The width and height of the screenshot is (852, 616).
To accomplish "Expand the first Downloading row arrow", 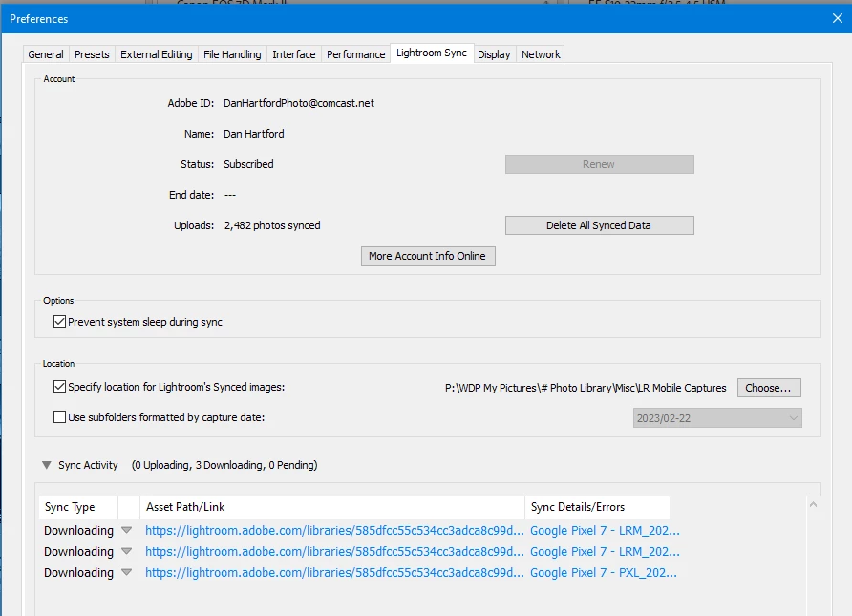I will [x=127, y=530].
